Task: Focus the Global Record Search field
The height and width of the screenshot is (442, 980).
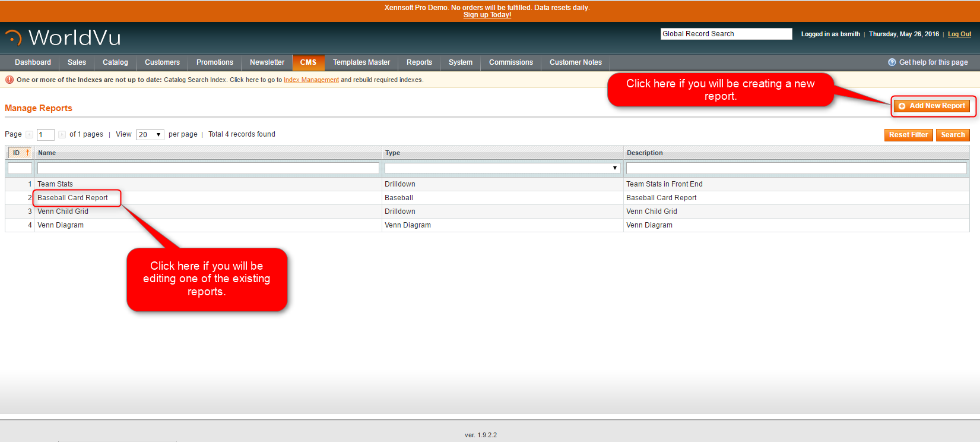Action: (726, 34)
